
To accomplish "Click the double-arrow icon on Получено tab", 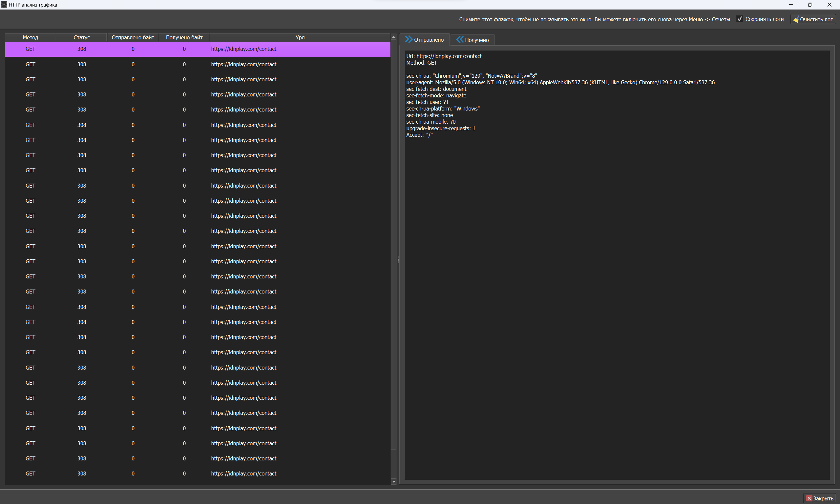I will click(x=459, y=40).
